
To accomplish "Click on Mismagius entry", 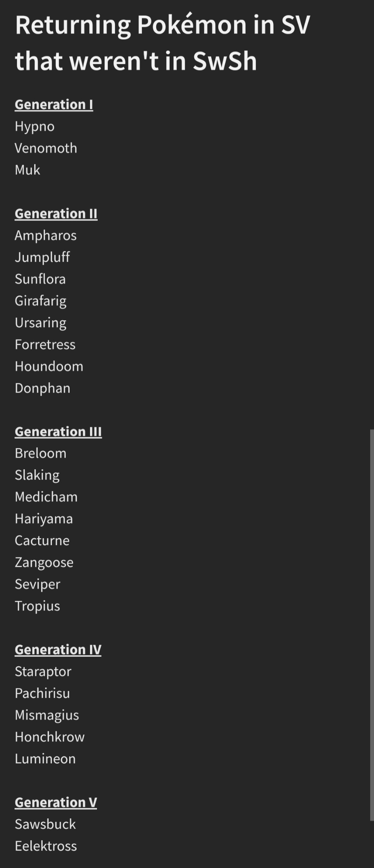I will pyautogui.click(x=47, y=715).
